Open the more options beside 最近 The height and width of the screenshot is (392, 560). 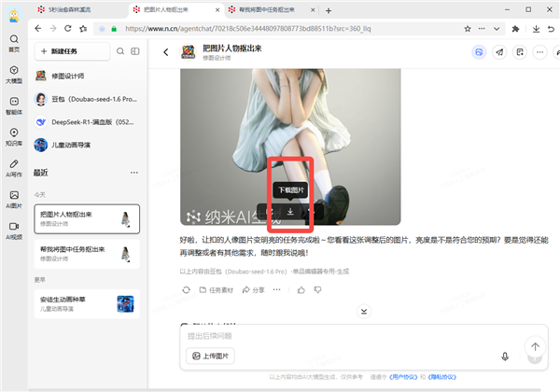133,173
